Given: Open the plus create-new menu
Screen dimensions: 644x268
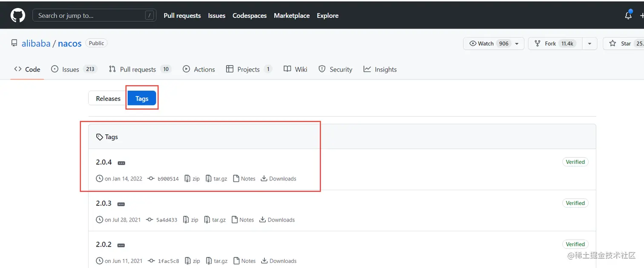Looking at the screenshot, I should tap(641, 15).
